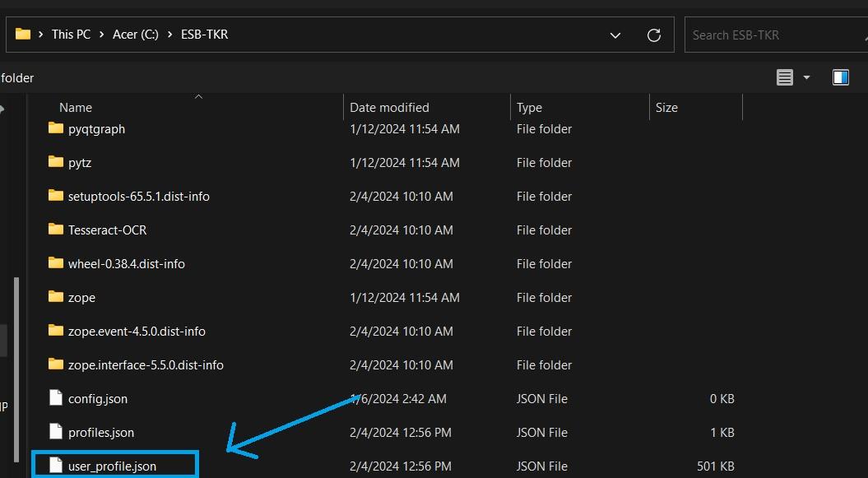
Task: Click the pyqtgraph folder name
Action: (97, 129)
